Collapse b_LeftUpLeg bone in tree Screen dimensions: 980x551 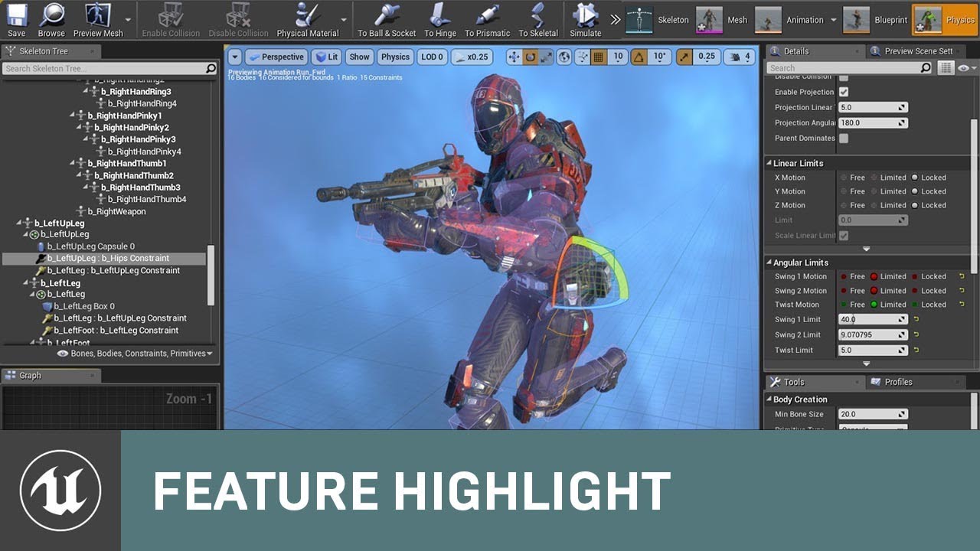coord(19,223)
